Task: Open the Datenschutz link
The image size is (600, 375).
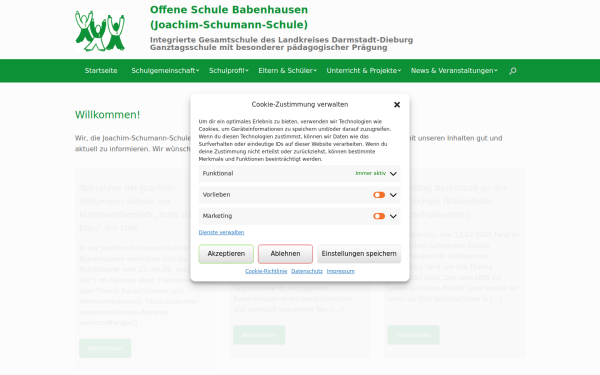Action: [307, 271]
